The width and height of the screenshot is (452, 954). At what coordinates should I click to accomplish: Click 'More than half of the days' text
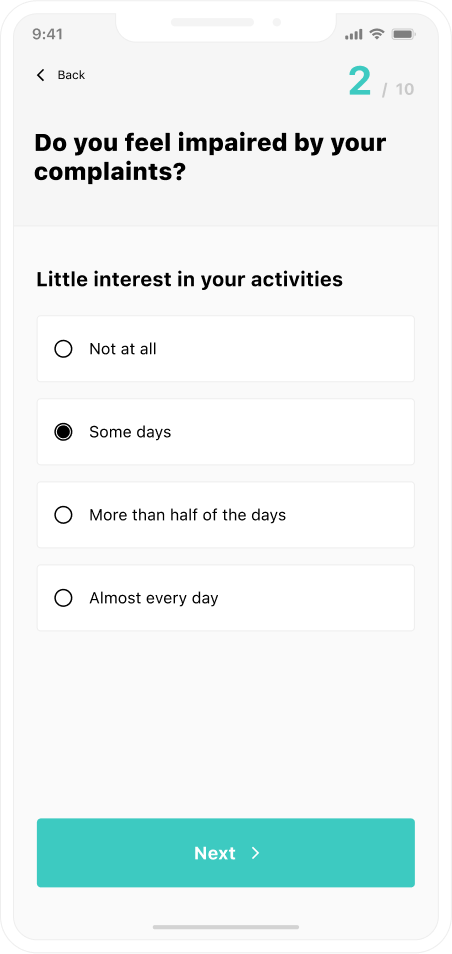click(x=187, y=515)
